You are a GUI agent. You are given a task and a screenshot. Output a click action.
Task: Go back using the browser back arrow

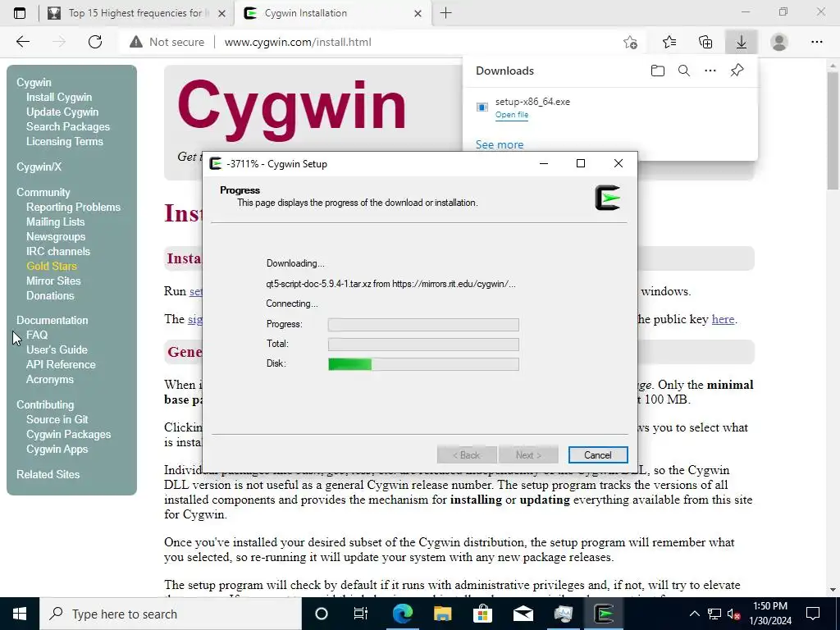tap(22, 42)
